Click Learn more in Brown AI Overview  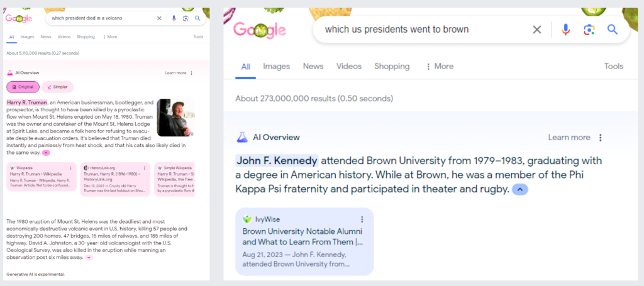point(569,138)
